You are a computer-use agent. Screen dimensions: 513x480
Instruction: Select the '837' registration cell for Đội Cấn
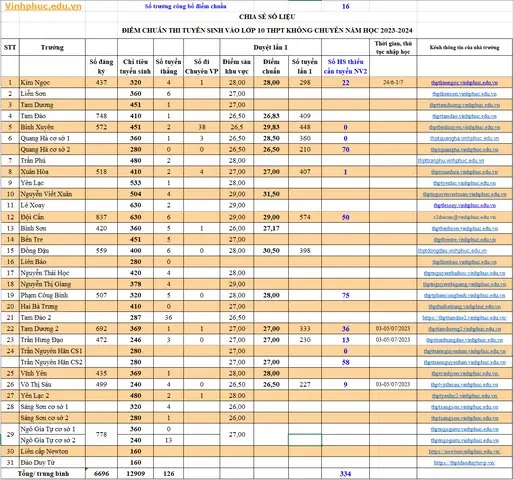101,217
